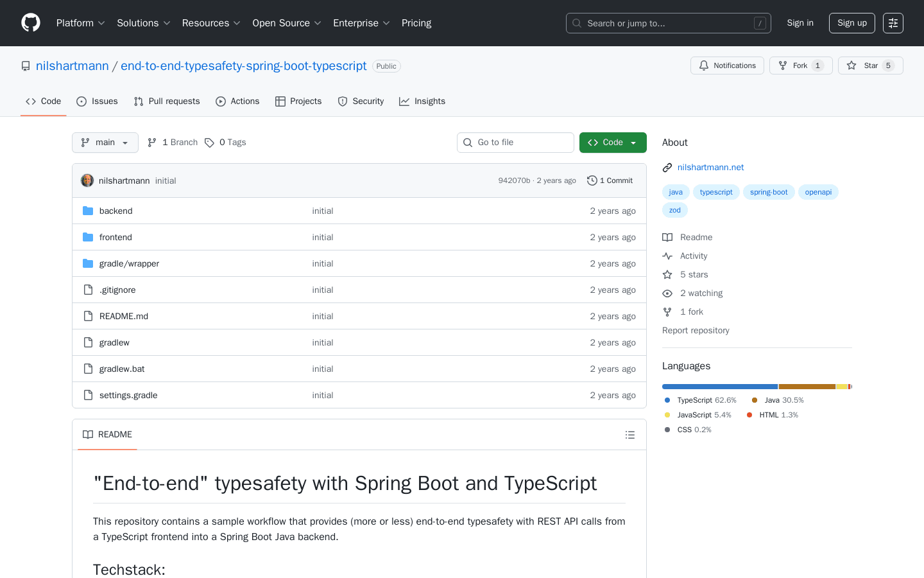Screen dimensions: 924x578
Task: Visit the nilshartmann.net link
Action: coord(710,167)
